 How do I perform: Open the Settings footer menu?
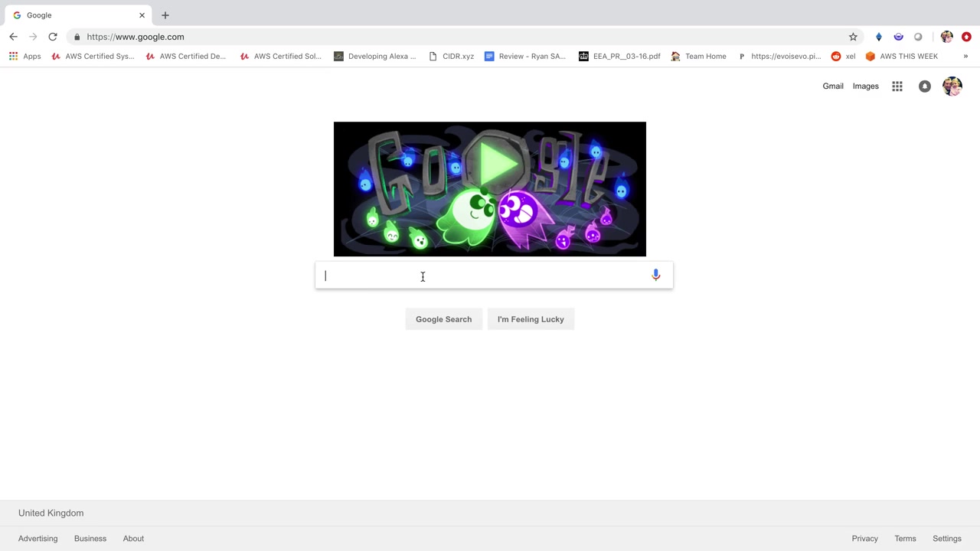pyautogui.click(x=947, y=539)
